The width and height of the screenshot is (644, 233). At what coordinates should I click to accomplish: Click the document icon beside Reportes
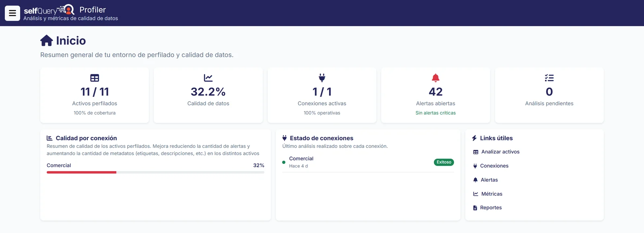[475, 208]
